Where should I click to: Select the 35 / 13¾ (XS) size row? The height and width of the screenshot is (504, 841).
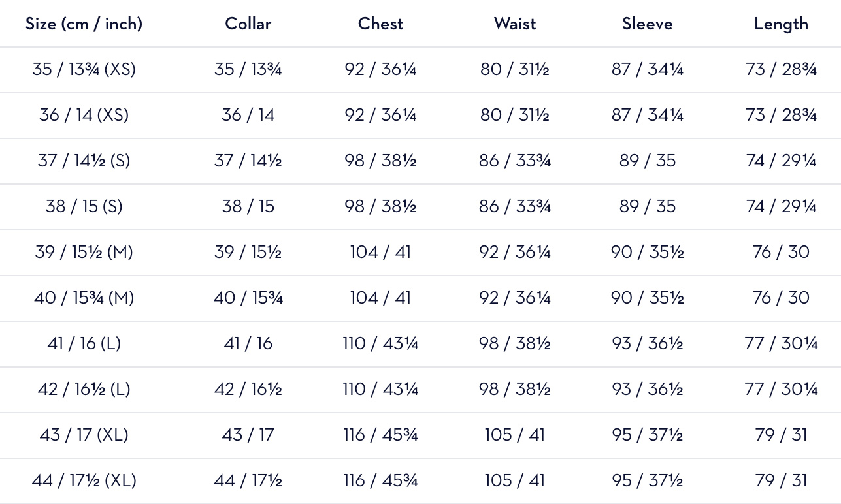tap(84, 69)
